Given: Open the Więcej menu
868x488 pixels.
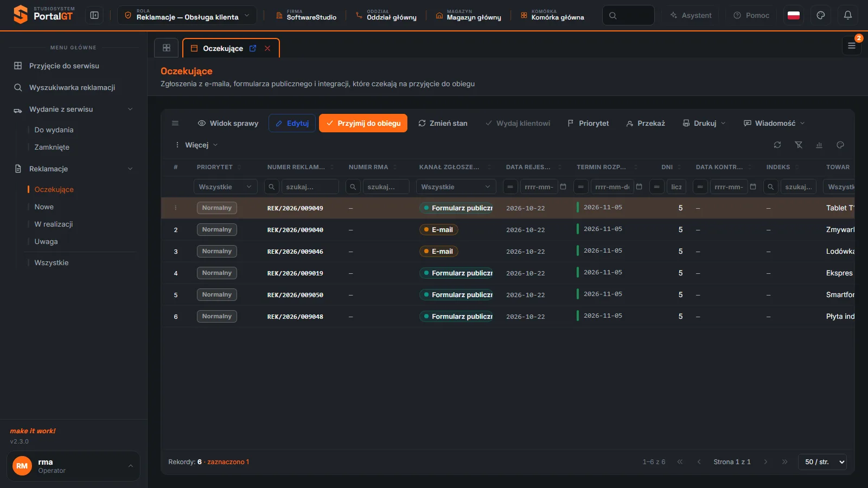Looking at the screenshot, I should 196,145.
